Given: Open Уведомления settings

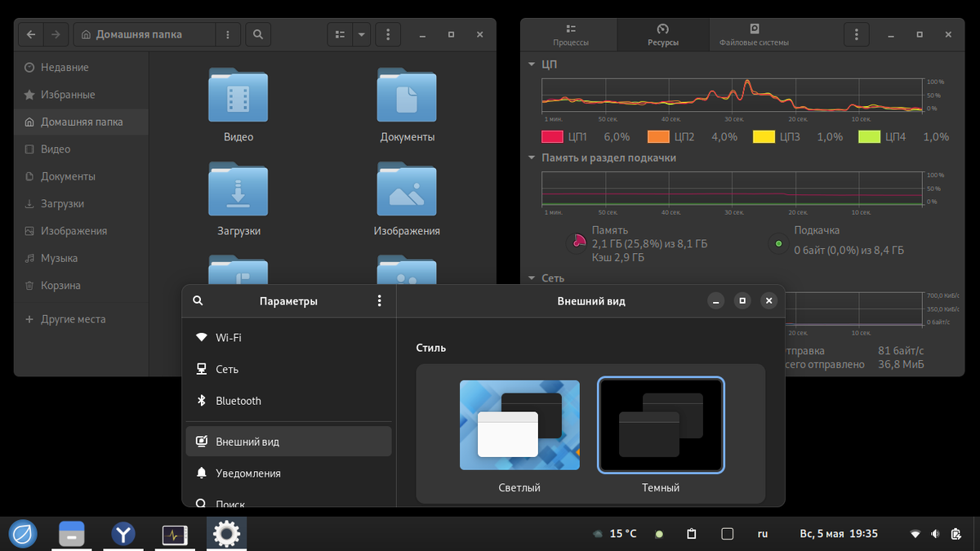Looking at the screenshot, I should [289, 473].
